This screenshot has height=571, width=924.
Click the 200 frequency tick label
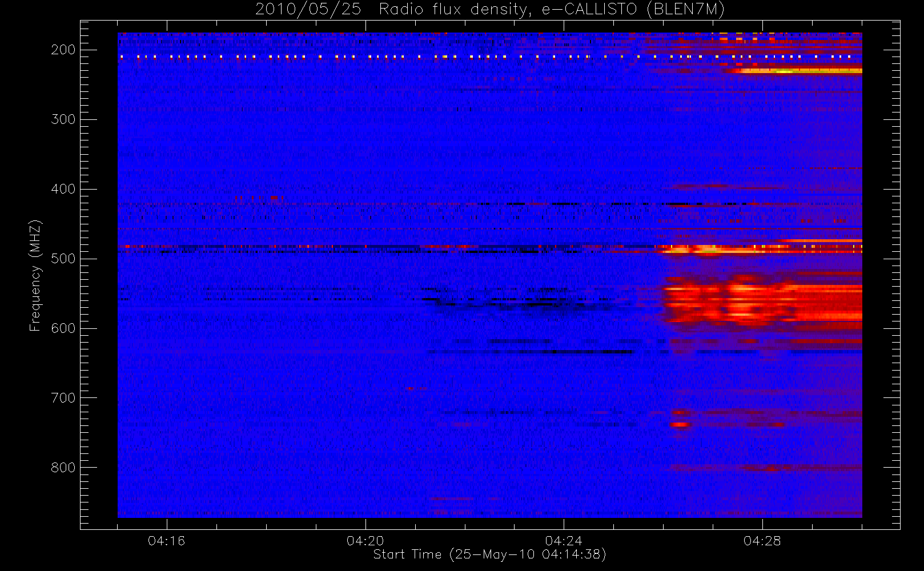click(x=63, y=50)
